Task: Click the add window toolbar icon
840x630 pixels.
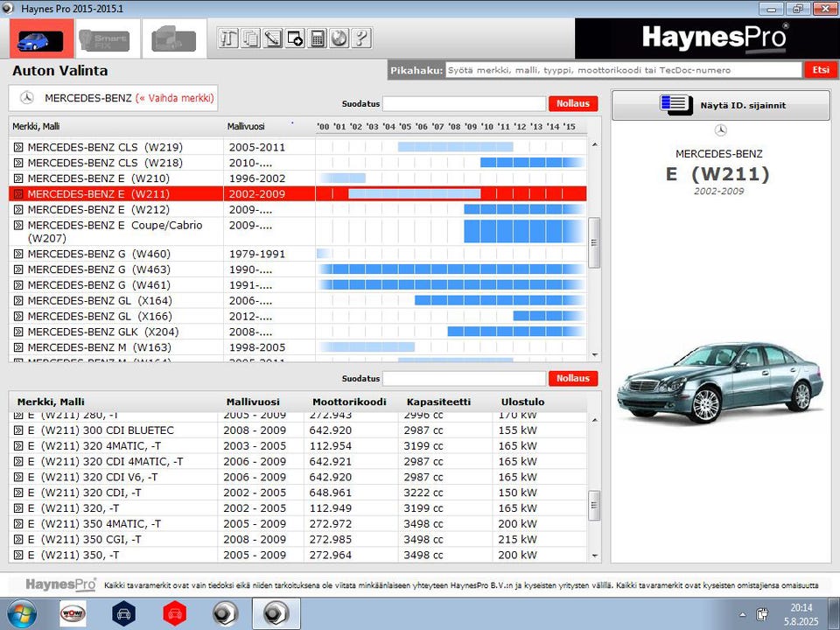Action: point(295,38)
